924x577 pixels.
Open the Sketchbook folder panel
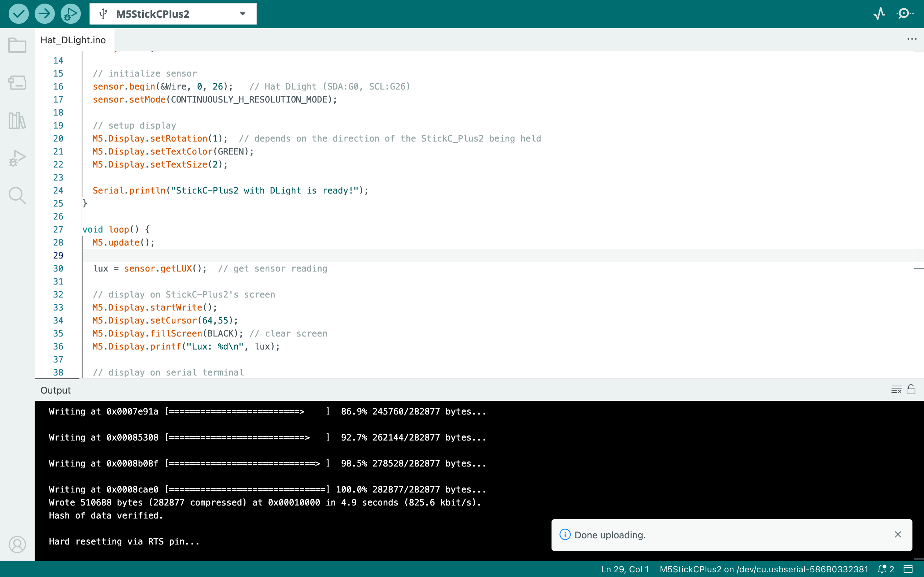click(17, 45)
